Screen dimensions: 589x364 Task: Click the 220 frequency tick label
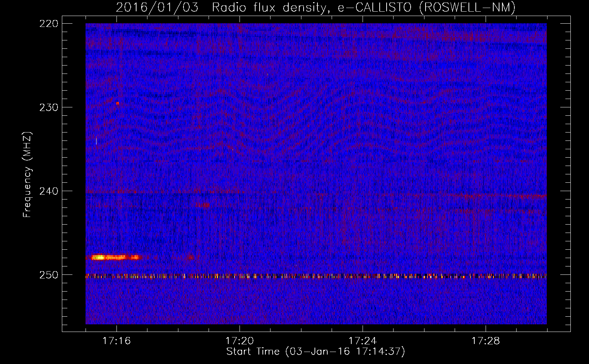49,24
